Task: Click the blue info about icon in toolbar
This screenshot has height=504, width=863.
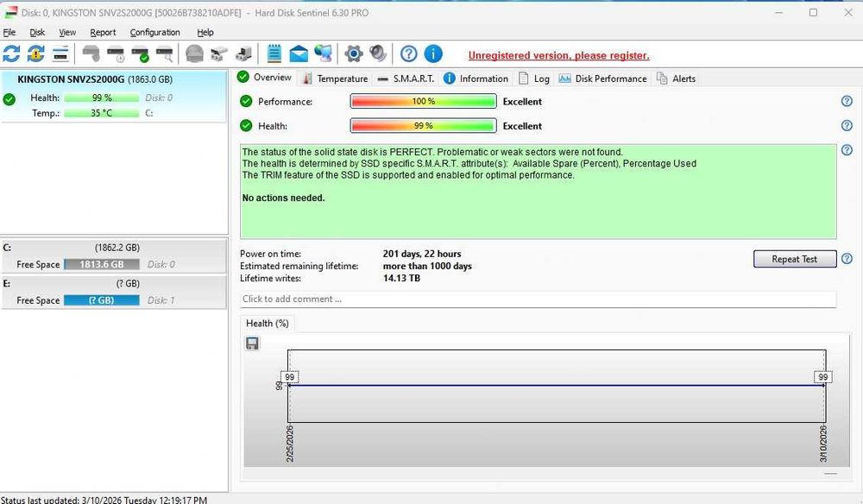Action: click(x=433, y=54)
